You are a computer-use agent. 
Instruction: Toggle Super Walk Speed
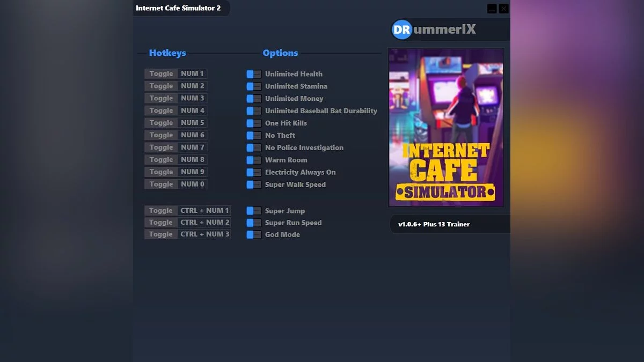[x=253, y=184]
